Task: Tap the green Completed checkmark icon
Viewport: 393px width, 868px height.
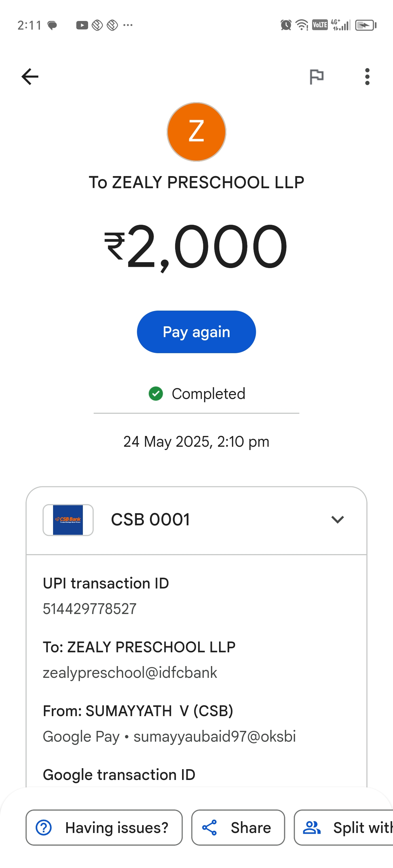Action: [156, 393]
